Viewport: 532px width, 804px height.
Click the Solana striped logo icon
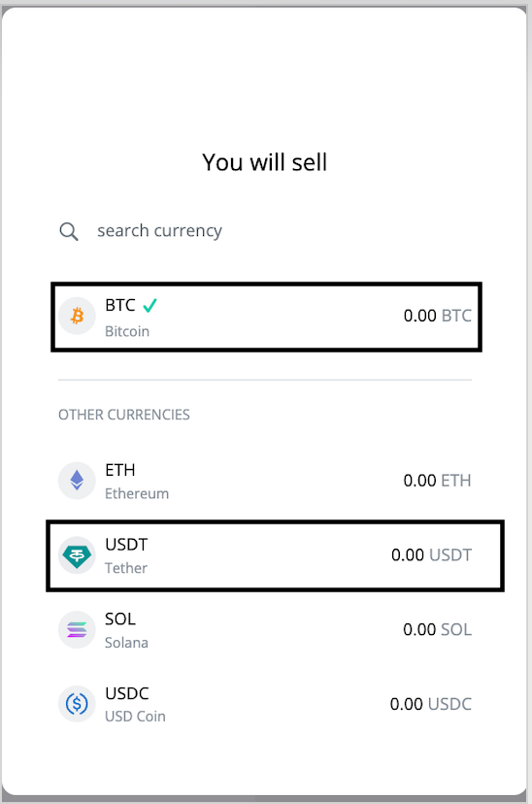77,629
